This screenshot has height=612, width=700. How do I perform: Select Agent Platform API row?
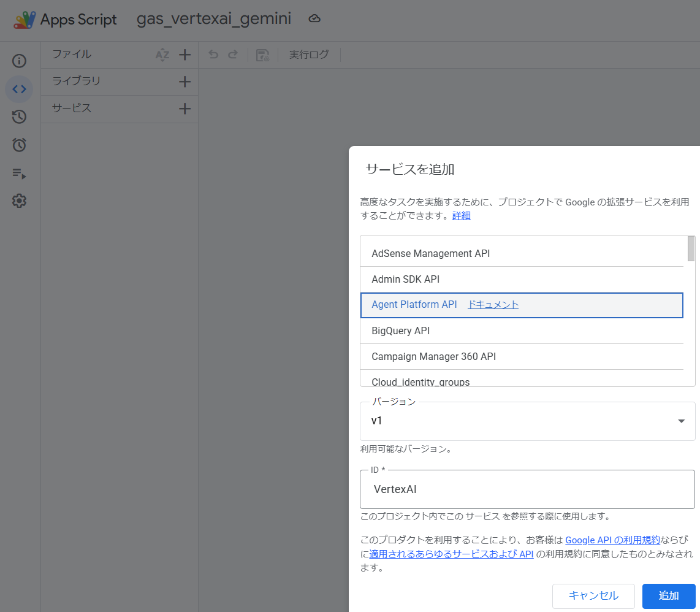[x=522, y=305]
